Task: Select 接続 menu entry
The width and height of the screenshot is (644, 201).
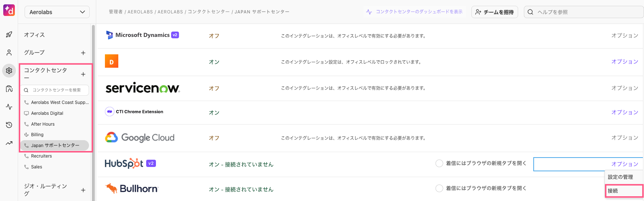Action: point(624,191)
